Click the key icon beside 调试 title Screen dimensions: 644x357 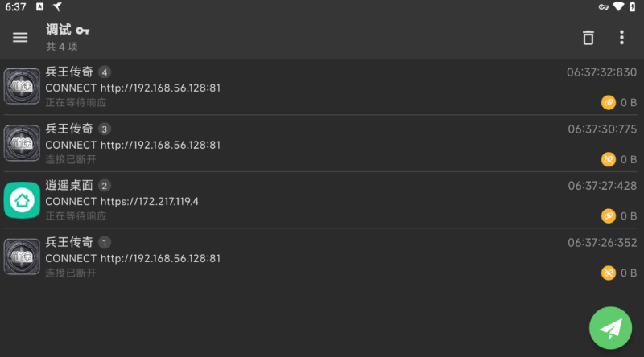point(83,31)
